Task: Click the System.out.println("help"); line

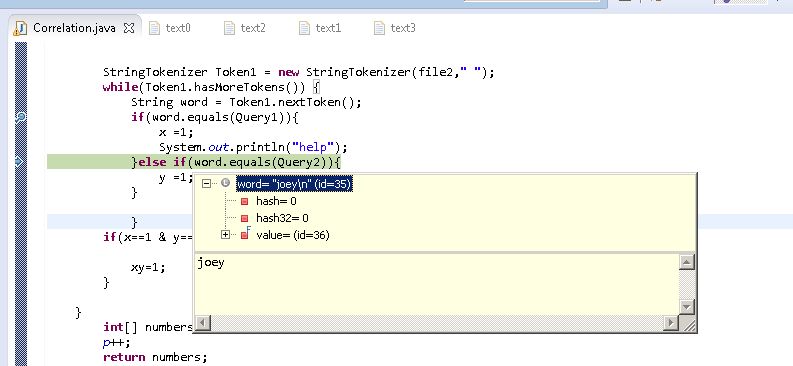Action: click(253, 147)
